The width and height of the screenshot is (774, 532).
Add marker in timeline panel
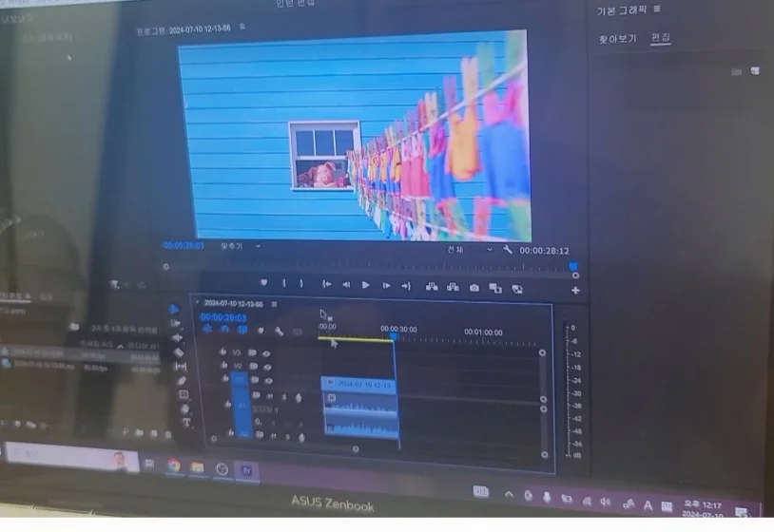tap(261, 331)
